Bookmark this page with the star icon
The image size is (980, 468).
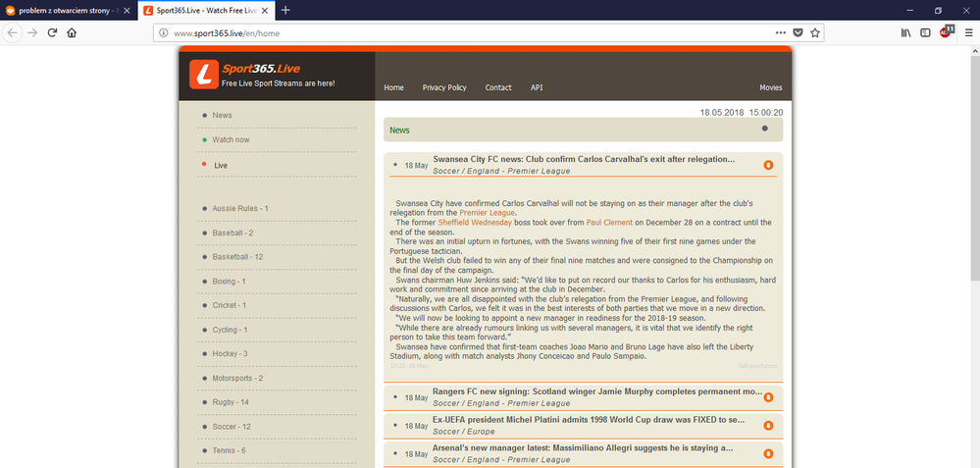(x=815, y=32)
